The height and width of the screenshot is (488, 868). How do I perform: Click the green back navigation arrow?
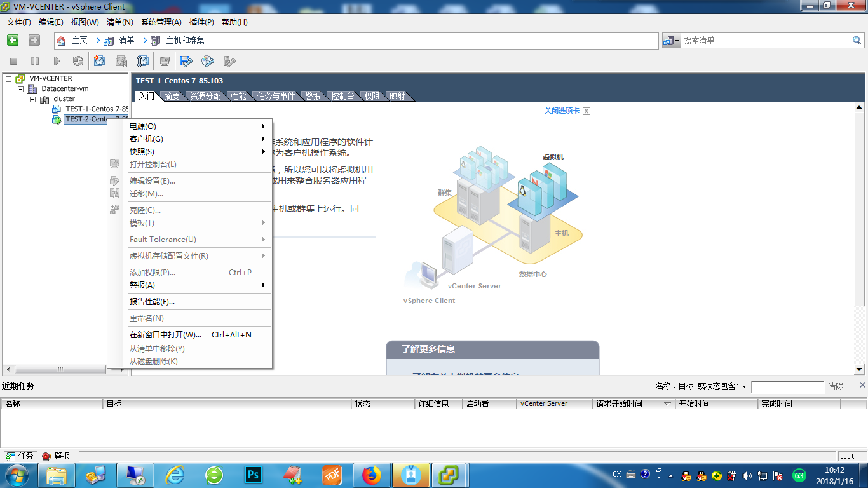(x=13, y=40)
